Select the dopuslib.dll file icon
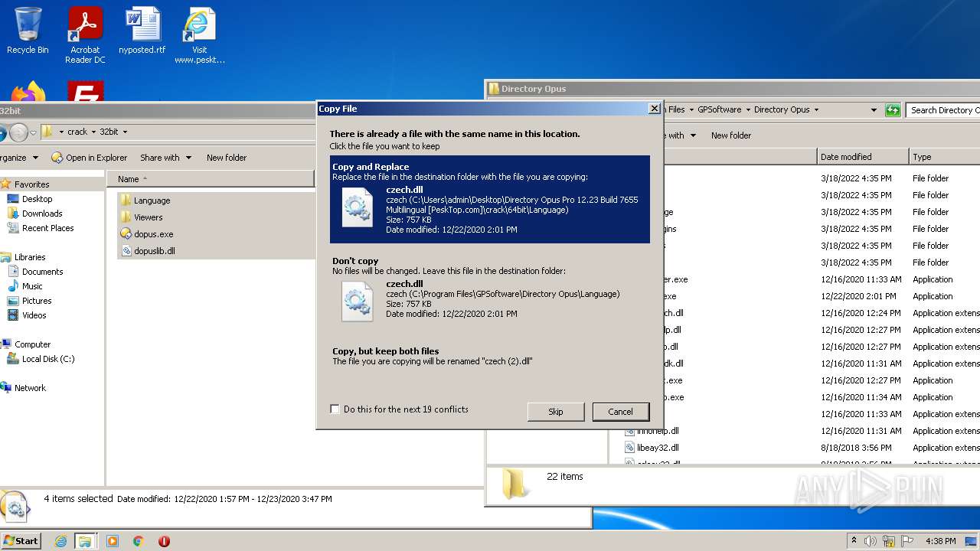 [127, 251]
